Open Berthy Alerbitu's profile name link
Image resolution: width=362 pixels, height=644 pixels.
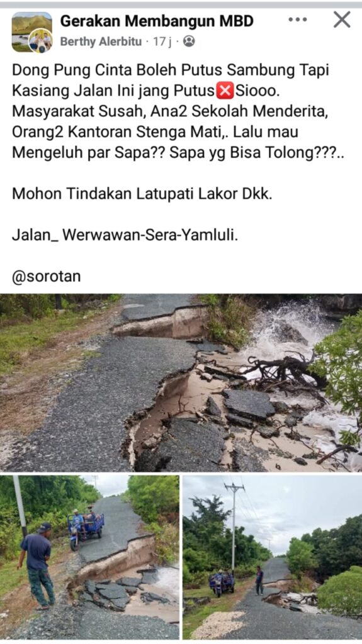101,42
